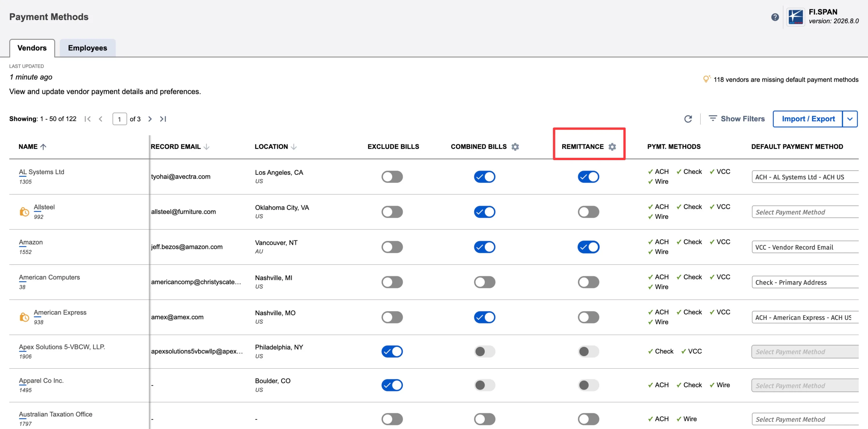Go to the previous page arrow
The height and width of the screenshot is (429, 868).
(100, 119)
